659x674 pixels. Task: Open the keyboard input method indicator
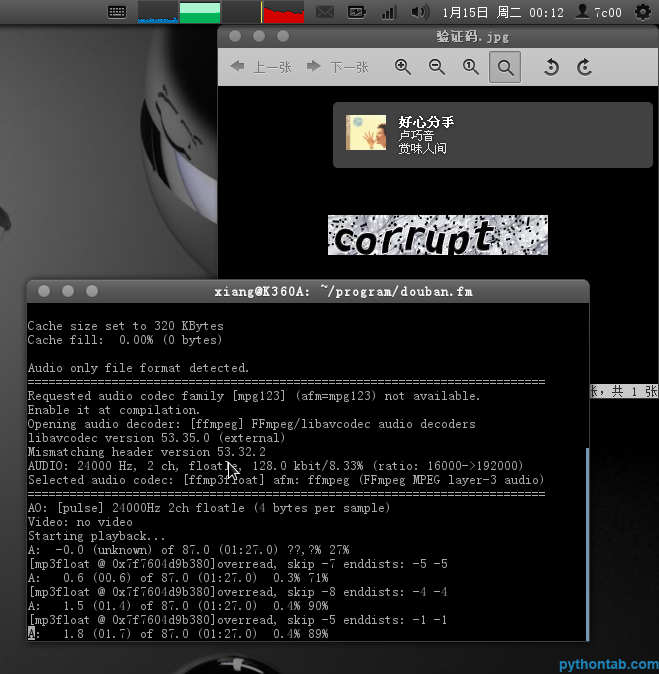[x=117, y=12]
